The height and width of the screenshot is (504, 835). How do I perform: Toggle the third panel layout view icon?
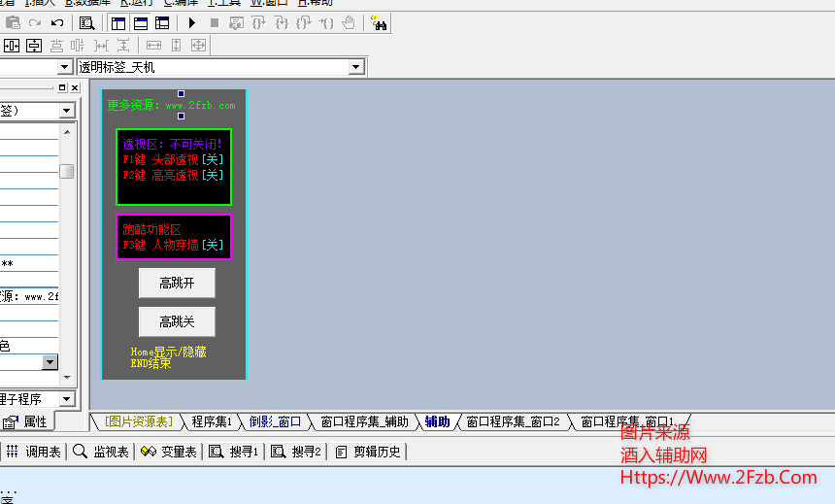click(x=162, y=22)
